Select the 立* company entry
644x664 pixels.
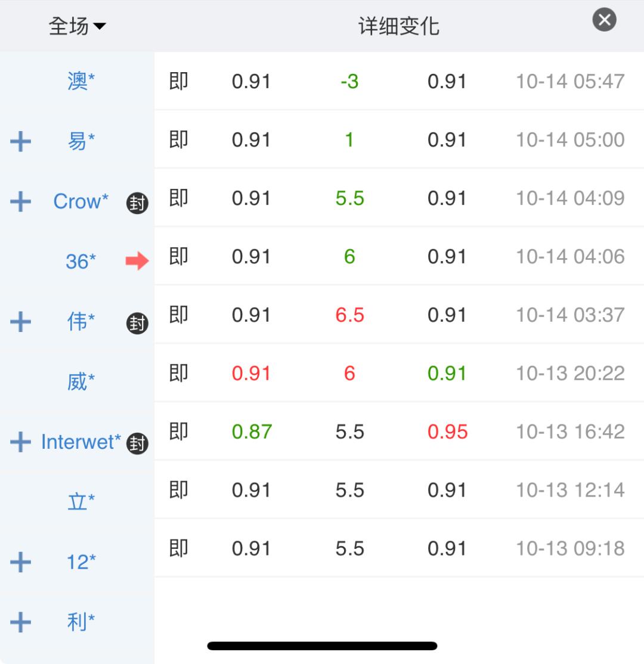pos(80,502)
